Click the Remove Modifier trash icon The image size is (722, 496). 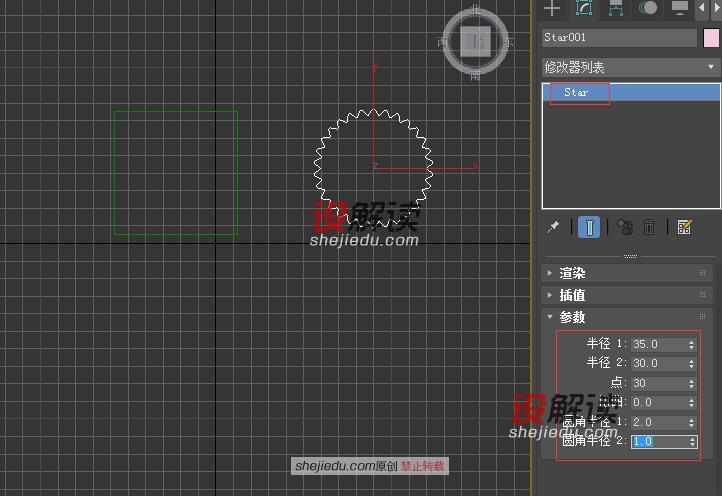(649, 228)
